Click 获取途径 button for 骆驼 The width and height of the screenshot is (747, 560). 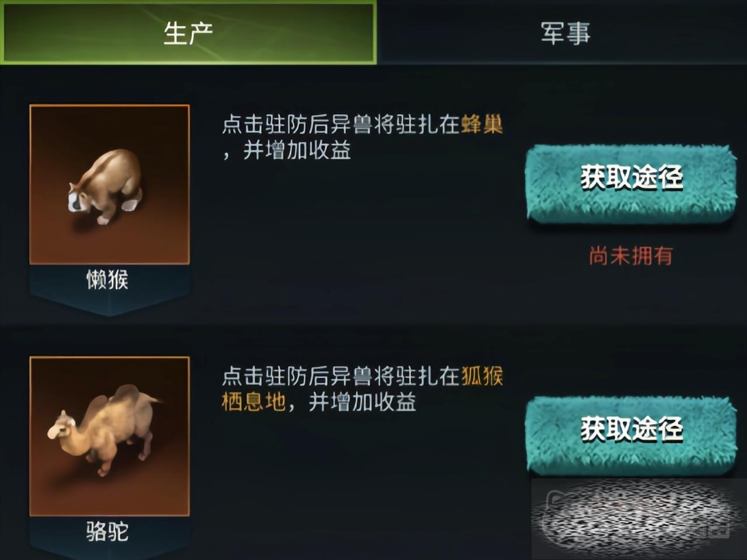click(x=631, y=435)
